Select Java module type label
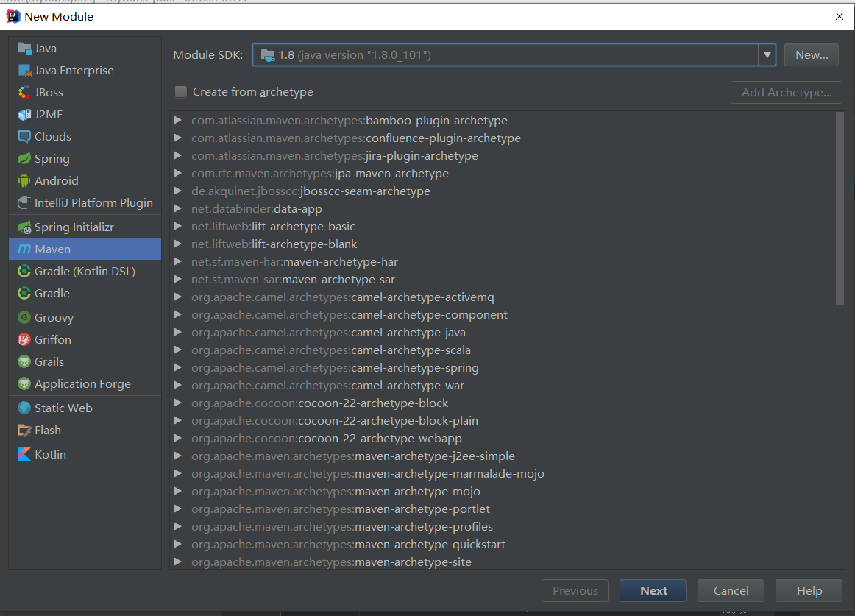855x616 pixels. 46,48
